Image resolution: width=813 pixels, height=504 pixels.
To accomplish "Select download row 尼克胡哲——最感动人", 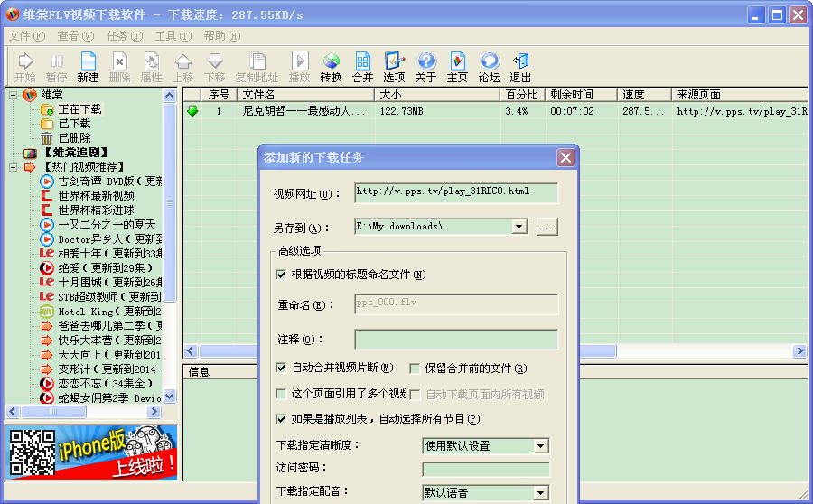I will [495, 111].
